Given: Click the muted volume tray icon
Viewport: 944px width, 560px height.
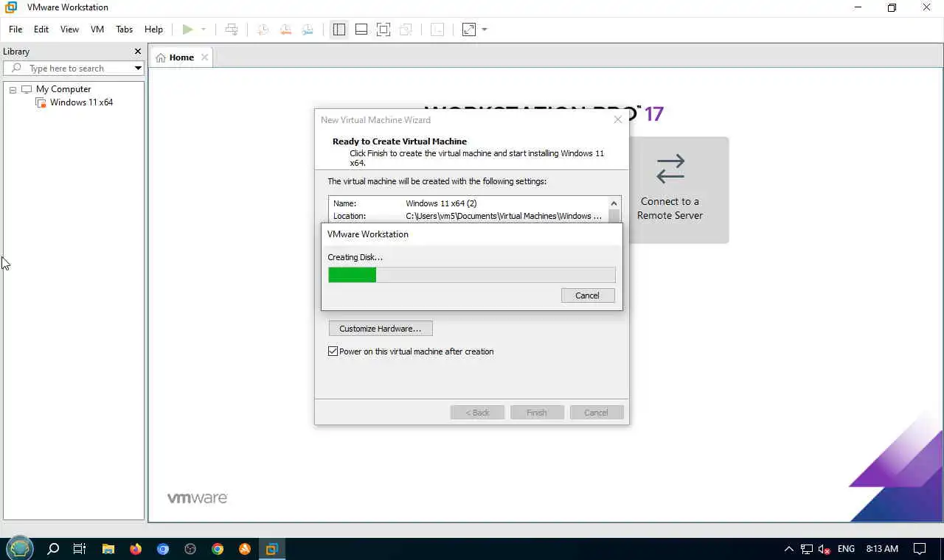Looking at the screenshot, I should click(x=825, y=549).
